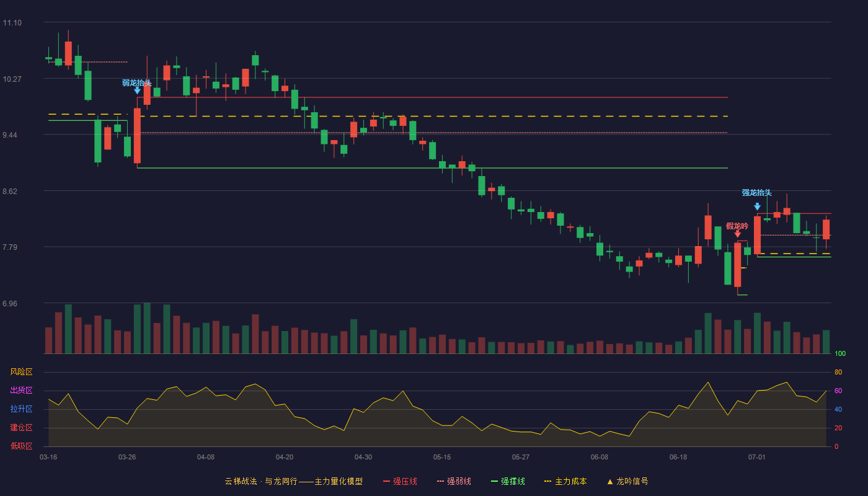Click the 出货区 zone label
868x496 pixels.
pyautogui.click(x=21, y=391)
